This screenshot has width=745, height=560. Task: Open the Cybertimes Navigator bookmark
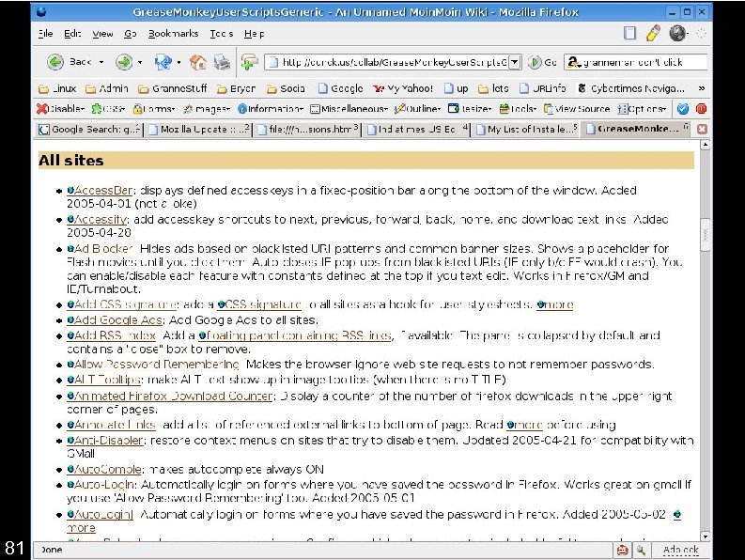[x=631, y=88]
